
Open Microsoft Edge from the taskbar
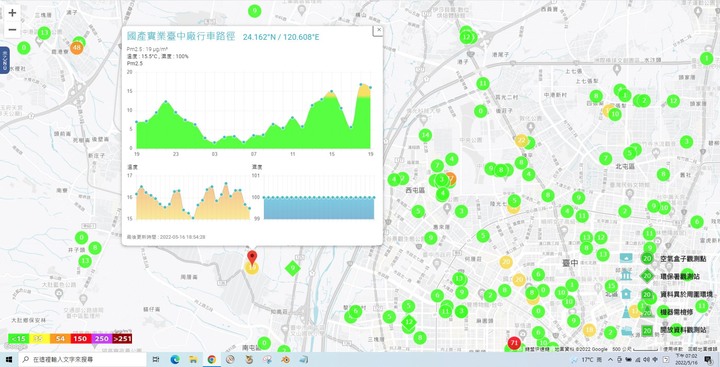coord(174,359)
